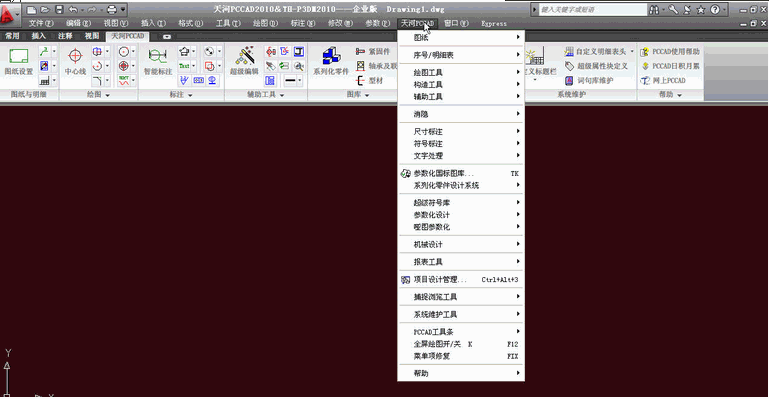The image size is (769, 399).
Task: Toggle the ribbon minimize button beside tabs
Action: pyautogui.click(x=167, y=36)
